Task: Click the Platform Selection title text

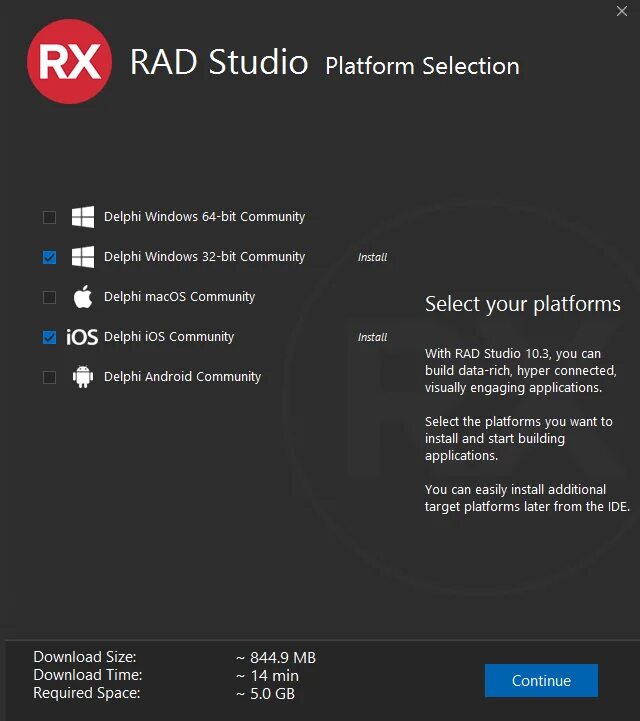Action: (422, 66)
